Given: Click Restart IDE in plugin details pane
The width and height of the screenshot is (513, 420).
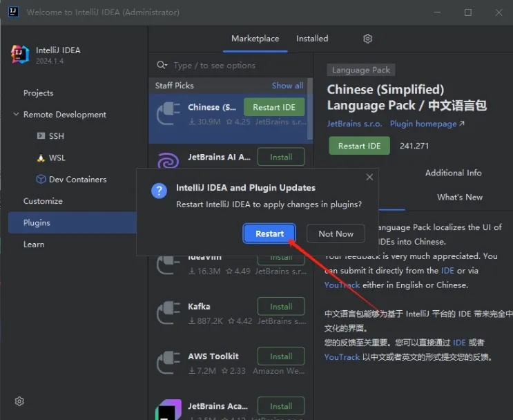Looking at the screenshot, I should click(x=359, y=146).
